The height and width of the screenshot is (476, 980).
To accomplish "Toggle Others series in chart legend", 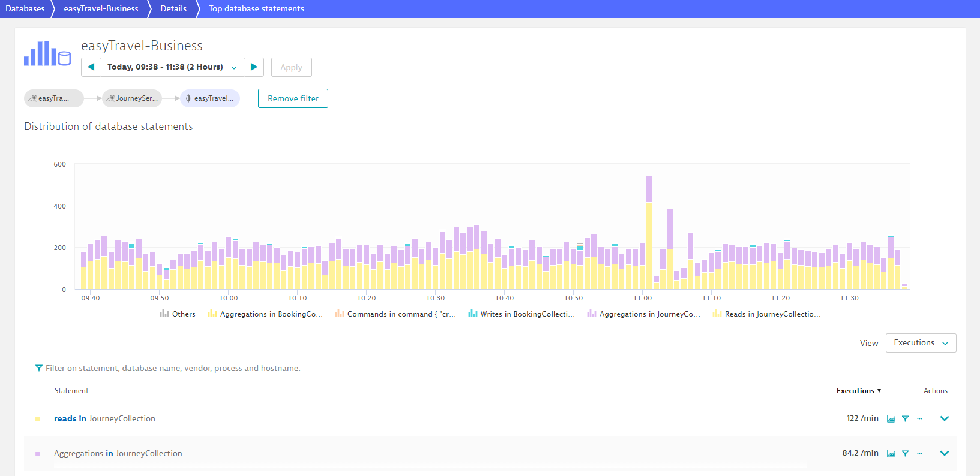I will (178, 314).
